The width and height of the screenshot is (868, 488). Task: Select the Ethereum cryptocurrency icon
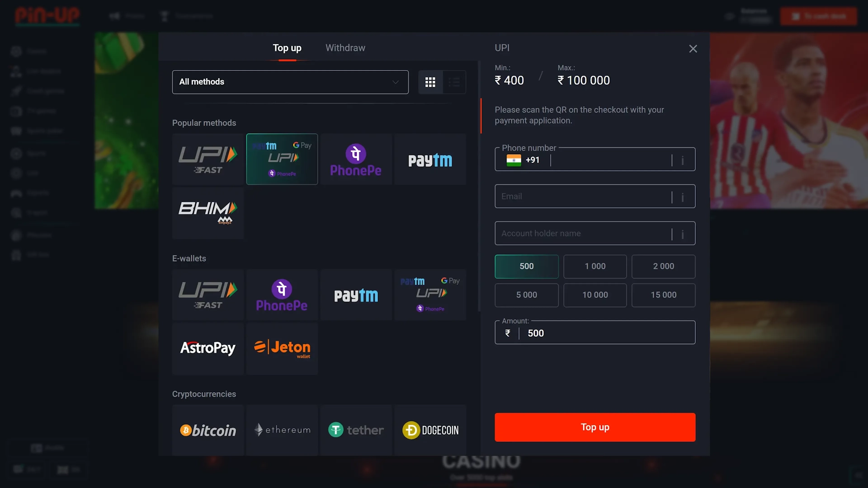(x=282, y=430)
